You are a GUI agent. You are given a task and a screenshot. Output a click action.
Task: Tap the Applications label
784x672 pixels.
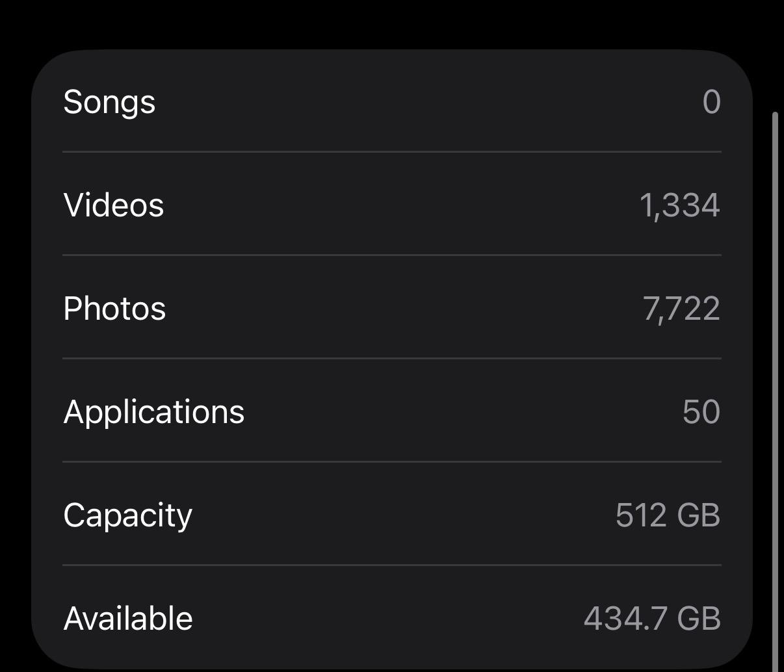(154, 412)
